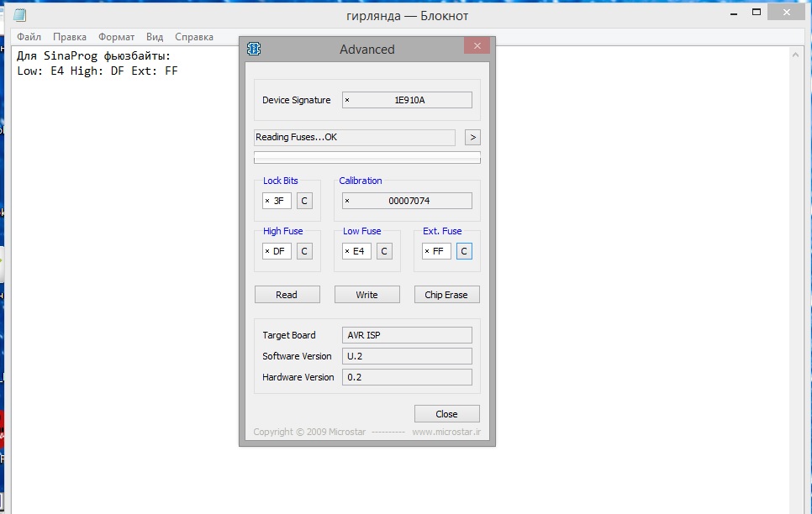Open the Формат menu in Notepad
Image resolution: width=812 pixels, height=514 pixels.
coord(116,37)
